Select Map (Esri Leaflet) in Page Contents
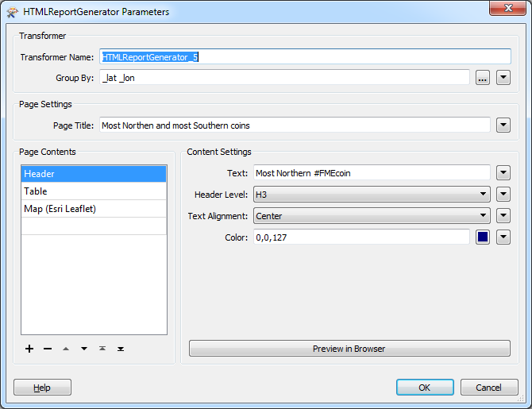 pos(94,209)
